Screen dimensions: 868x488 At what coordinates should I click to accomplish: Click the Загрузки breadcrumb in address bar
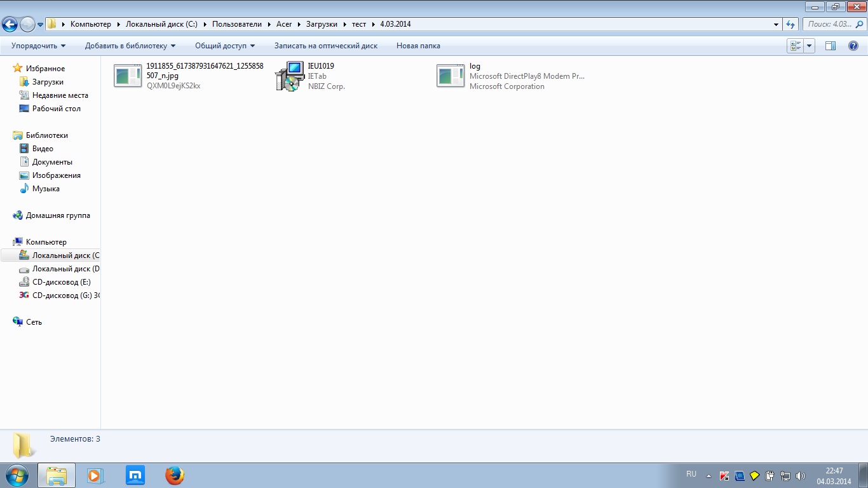(x=322, y=24)
